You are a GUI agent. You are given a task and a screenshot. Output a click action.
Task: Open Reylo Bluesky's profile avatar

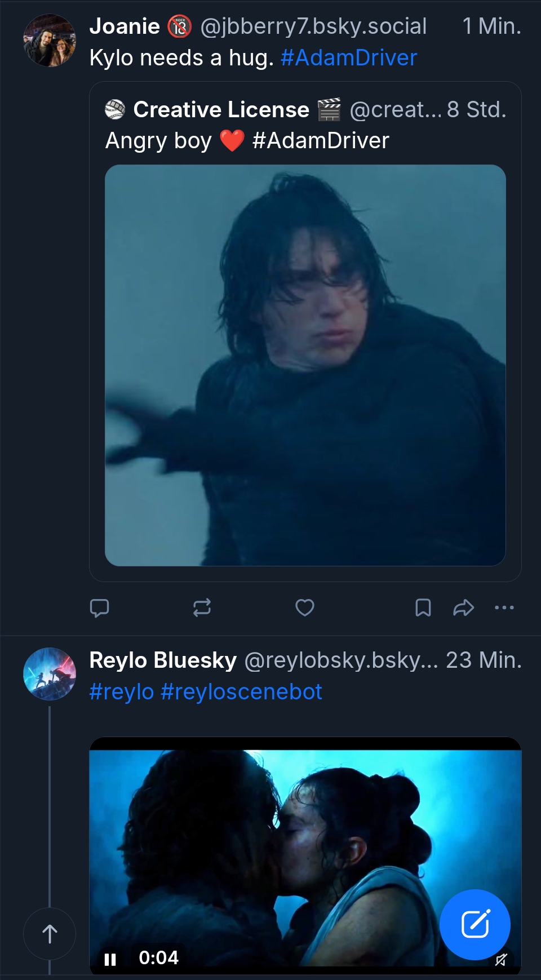50,674
